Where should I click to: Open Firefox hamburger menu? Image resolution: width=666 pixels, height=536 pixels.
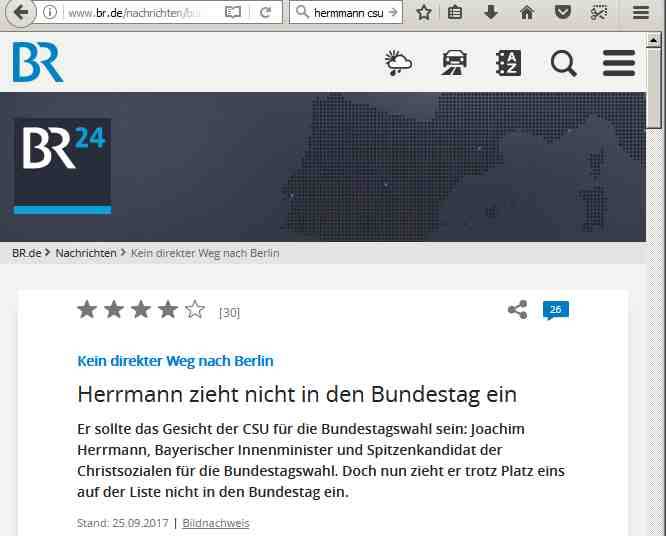click(x=641, y=12)
